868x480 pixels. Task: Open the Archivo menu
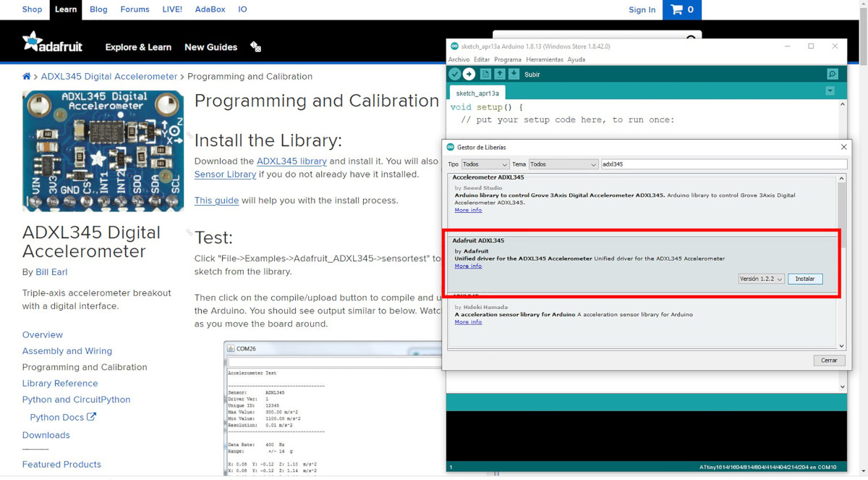(459, 59)
